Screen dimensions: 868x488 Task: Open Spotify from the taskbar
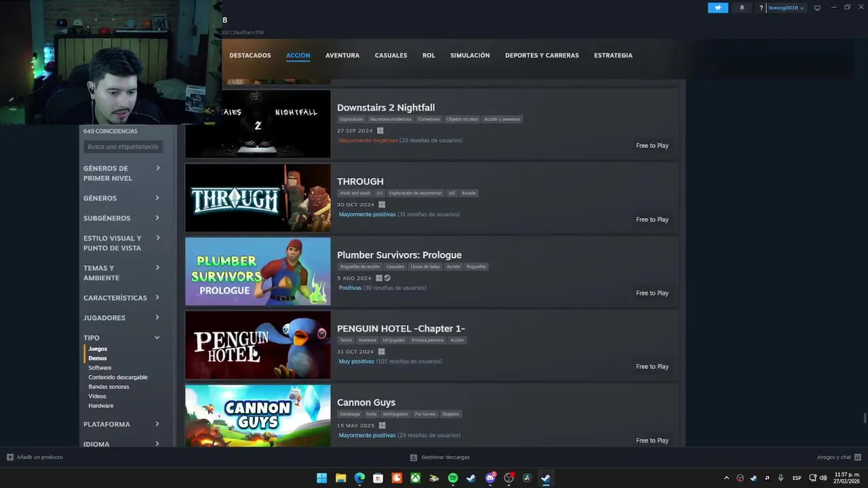(x=453, y=478)
